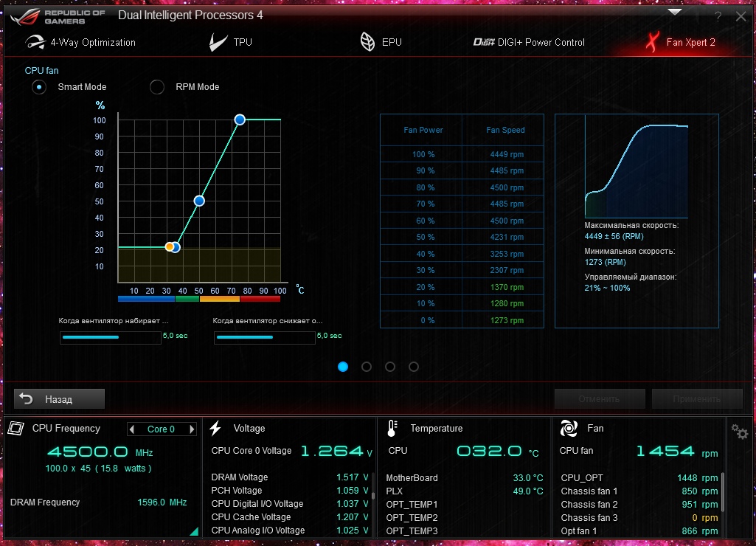Switch to Fan Xpert 2 tab
The width and height of the screenshot is (756, 546).
click(682, 43)
